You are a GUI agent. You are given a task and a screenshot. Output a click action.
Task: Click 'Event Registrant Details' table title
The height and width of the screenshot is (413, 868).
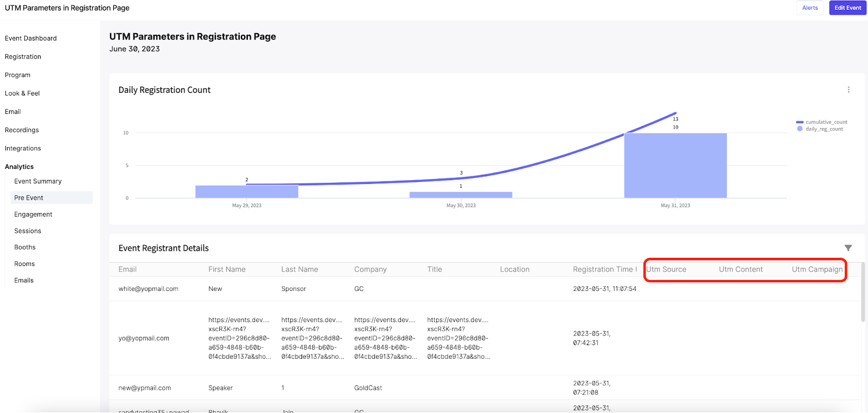pos(163,248)
